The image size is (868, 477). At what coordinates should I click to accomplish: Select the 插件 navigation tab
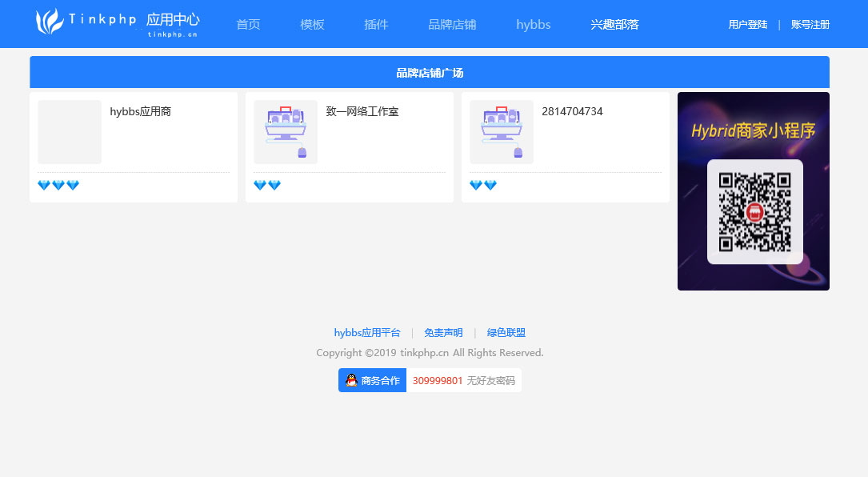coord(375,24)
